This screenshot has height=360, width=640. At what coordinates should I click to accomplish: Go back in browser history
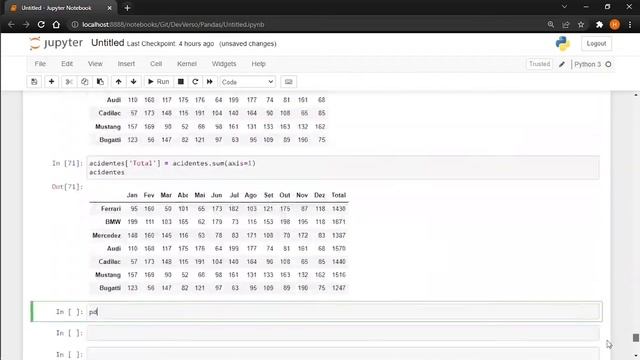tap(11, 24)
